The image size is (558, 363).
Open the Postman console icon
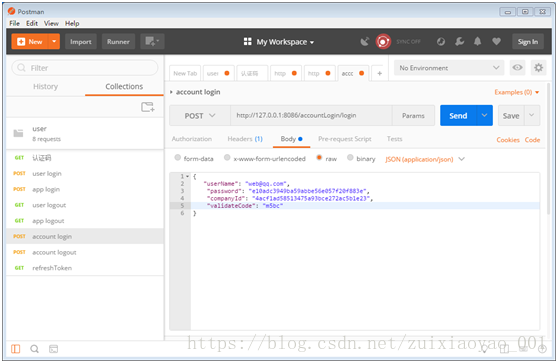[53, 349]
